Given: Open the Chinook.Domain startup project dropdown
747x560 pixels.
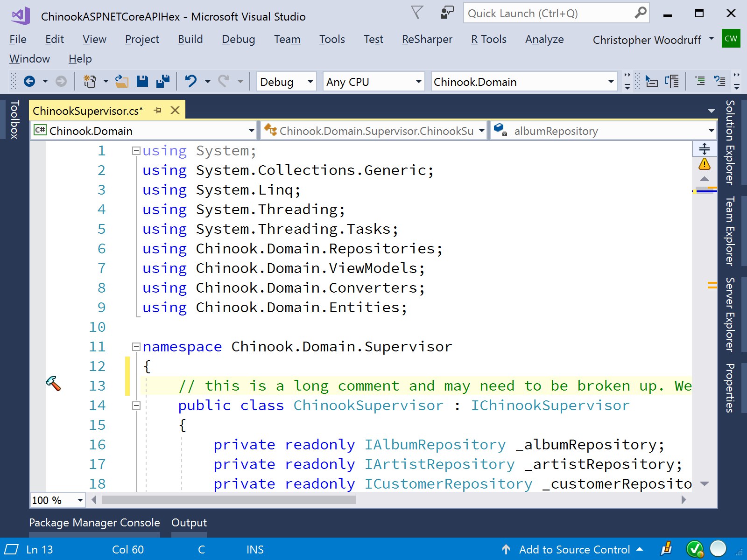Looking at the screenshot, I should click(524, 82).
